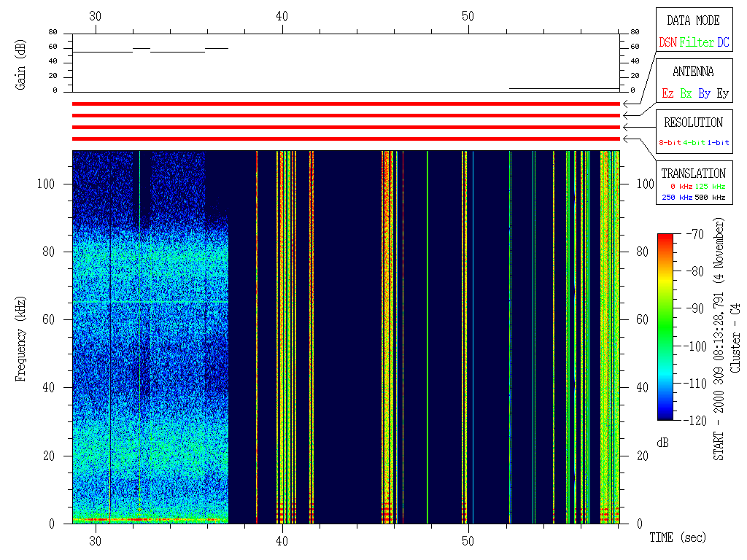This screenshot has height=560, width=747.
Task: Click the 1-bit resolution label
Action: (x=719, y=143)
